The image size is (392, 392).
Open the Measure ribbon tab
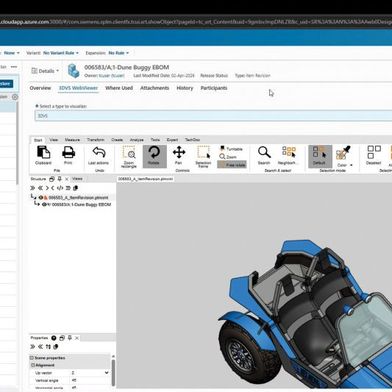tap(72, 140)
